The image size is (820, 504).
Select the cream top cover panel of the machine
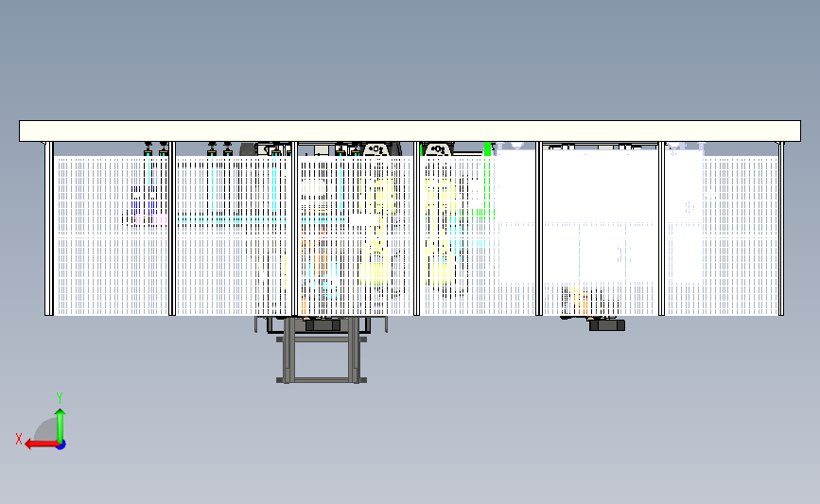coord(410,130)
